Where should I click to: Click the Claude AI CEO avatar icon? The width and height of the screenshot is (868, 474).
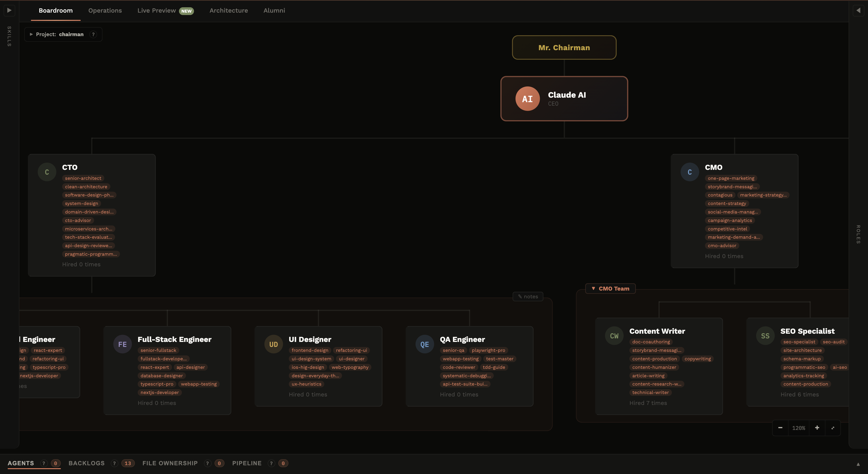point(527,98)
